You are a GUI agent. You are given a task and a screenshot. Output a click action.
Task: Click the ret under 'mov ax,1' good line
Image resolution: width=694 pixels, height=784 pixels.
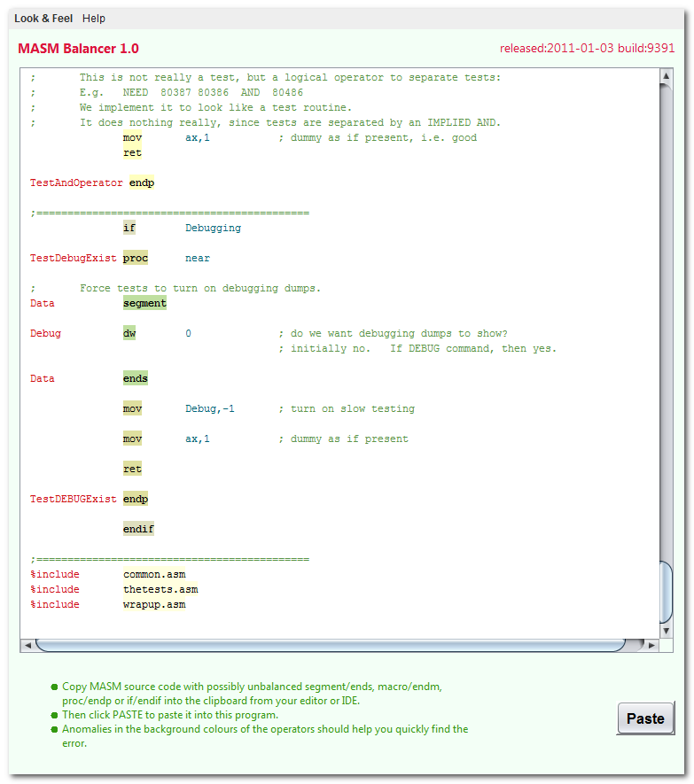132,153
